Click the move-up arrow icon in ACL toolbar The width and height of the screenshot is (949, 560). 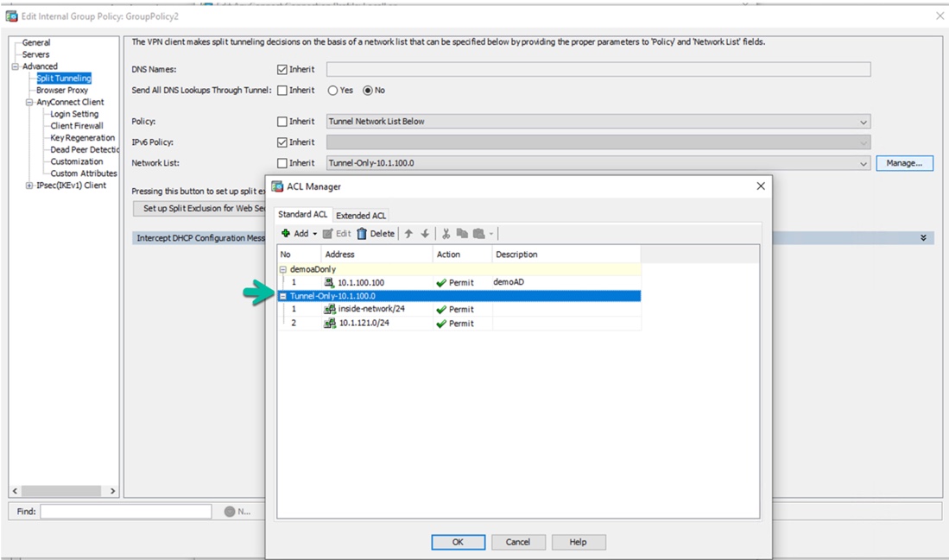point(409,233)
